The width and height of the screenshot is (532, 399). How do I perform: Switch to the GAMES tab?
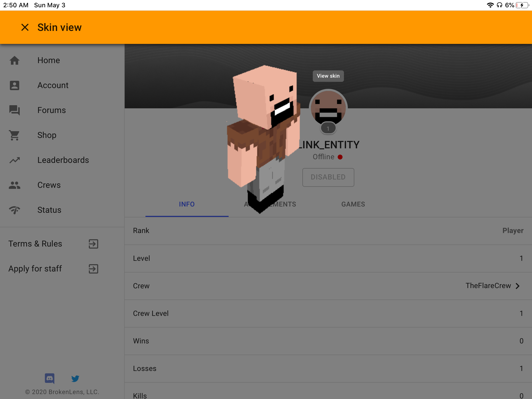click(353, 204)
